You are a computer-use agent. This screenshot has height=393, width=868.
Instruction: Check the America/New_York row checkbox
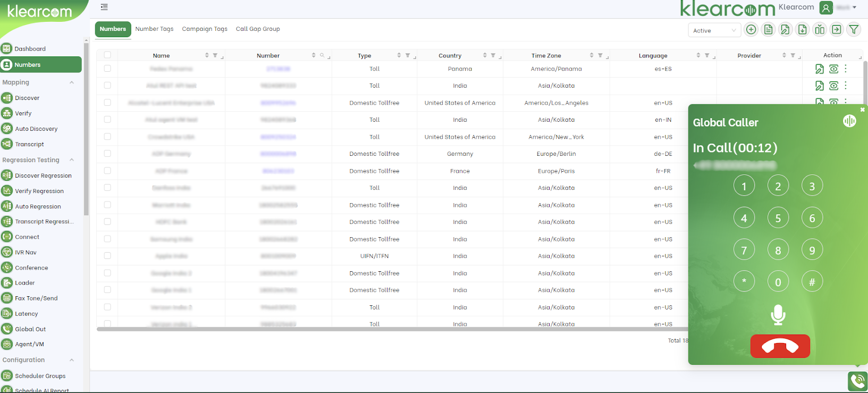(107, 137)
